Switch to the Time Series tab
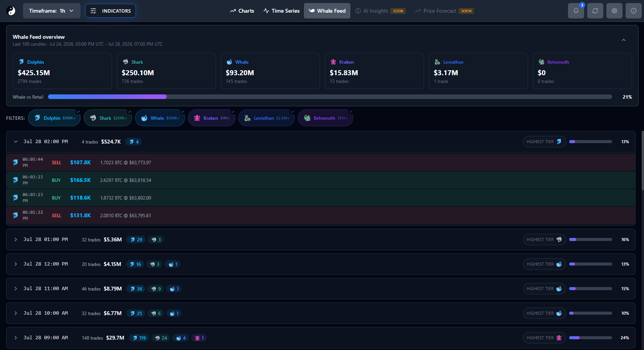 (282, 11)
